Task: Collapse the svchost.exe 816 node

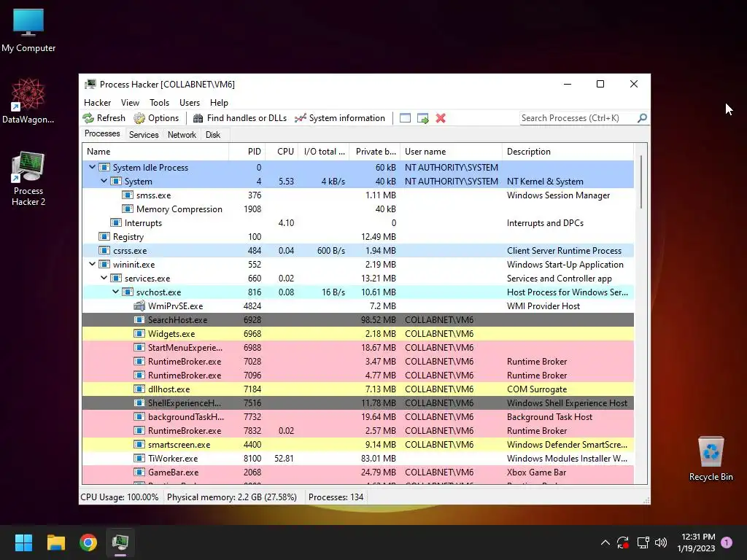Action: pyautogui.click(x=115, y=292)
